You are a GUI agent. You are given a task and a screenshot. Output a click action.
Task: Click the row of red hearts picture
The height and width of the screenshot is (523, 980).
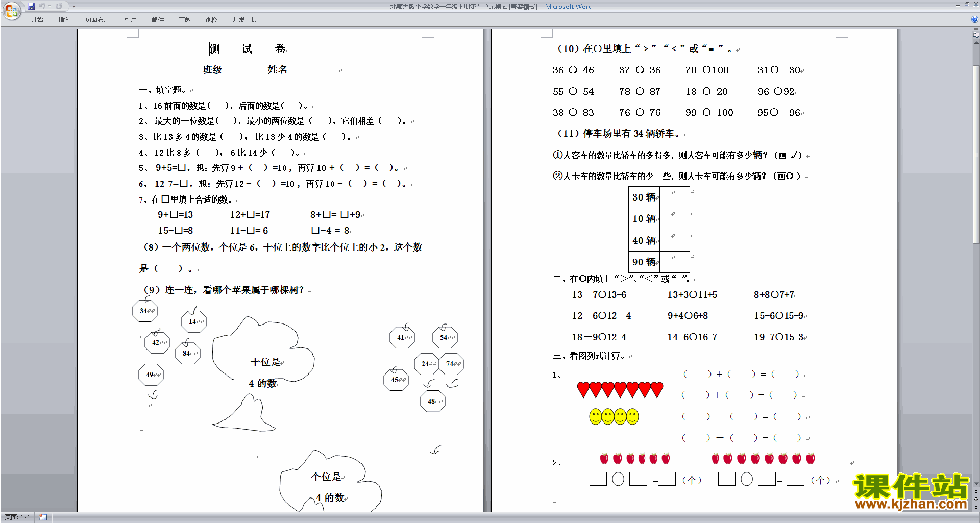point(620,390)
